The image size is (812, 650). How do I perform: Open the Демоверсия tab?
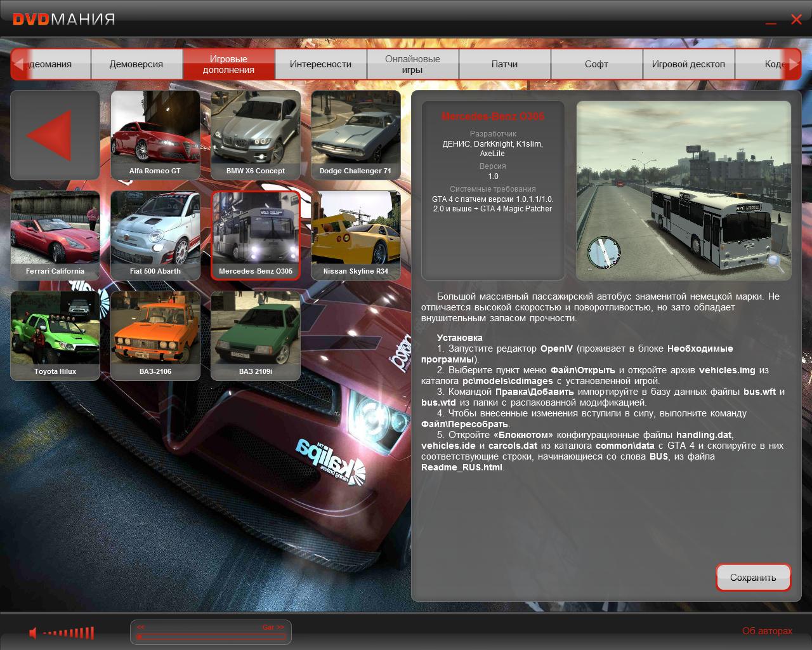point(136,64)
